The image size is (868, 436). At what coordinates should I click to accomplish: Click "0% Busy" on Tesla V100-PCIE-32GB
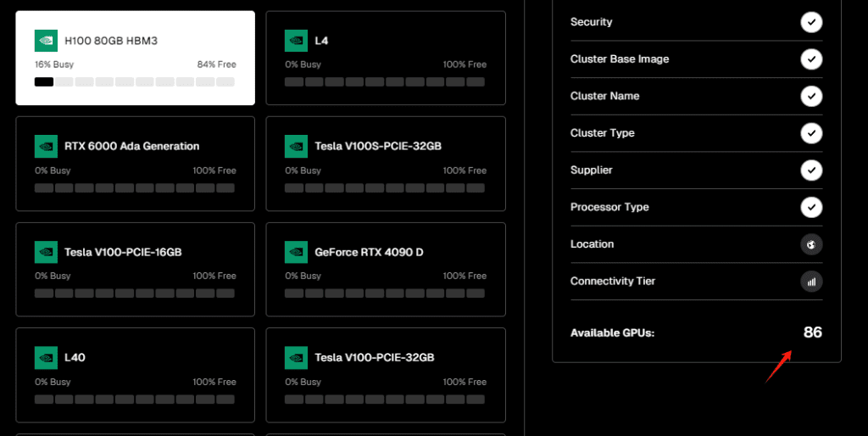(303, 382)
